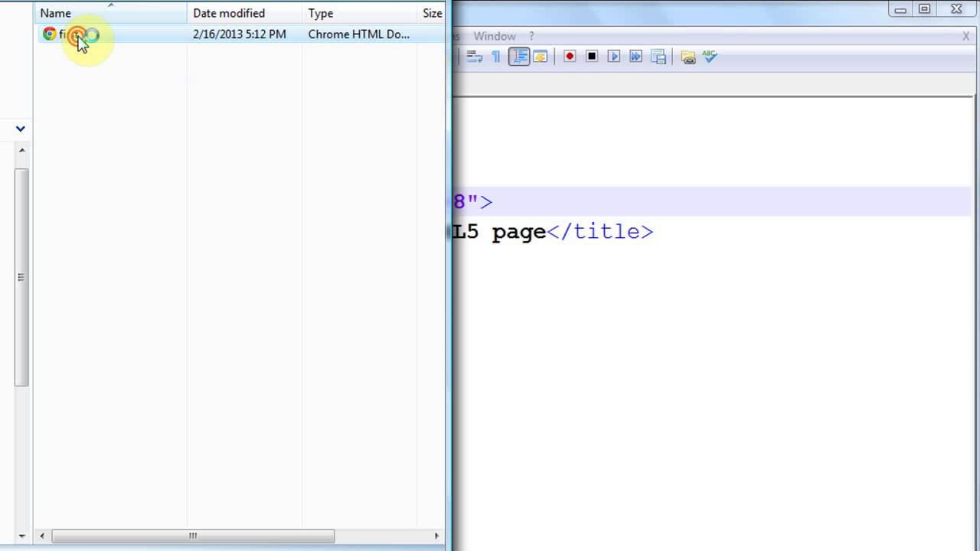The height and width of the screenshot is (551, 980).
Task: Toggle word wrap in Notepad++ toolbar
Action: (475, 57)
